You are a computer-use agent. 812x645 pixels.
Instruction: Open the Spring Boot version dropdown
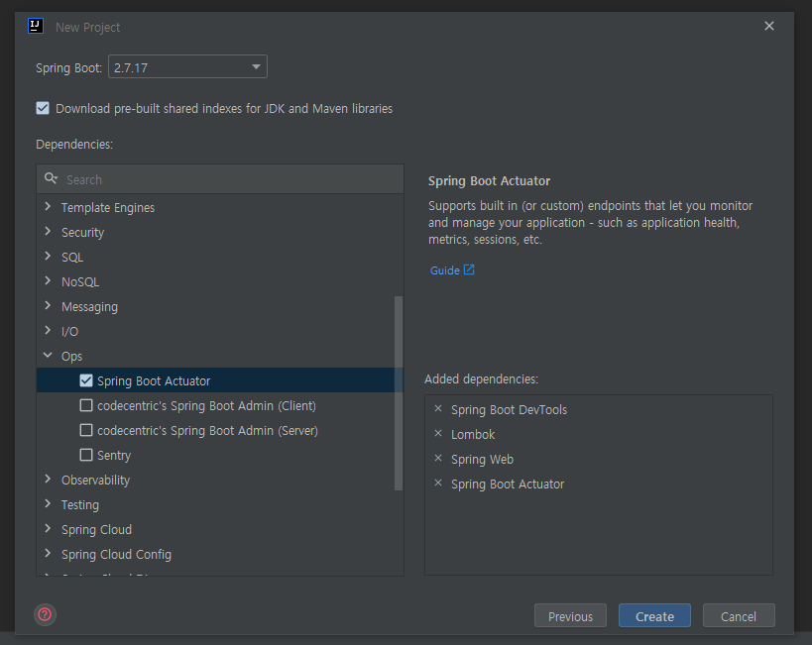(x=187, y=66)
